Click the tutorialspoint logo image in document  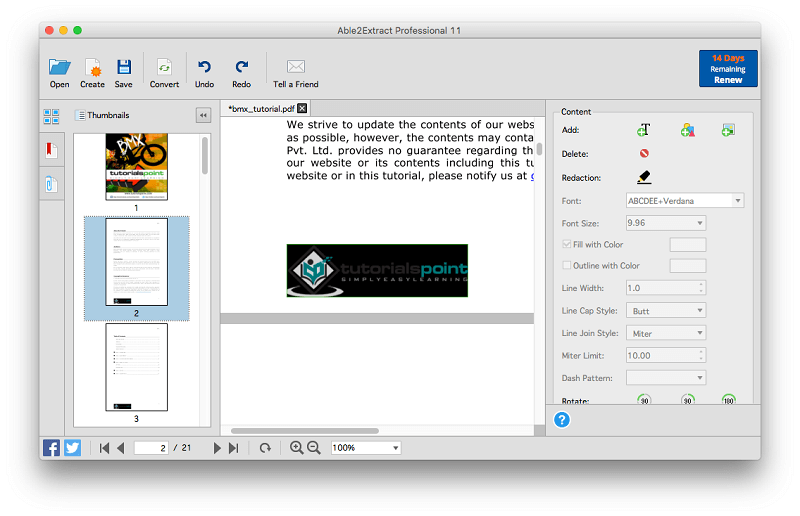point(377,271)
